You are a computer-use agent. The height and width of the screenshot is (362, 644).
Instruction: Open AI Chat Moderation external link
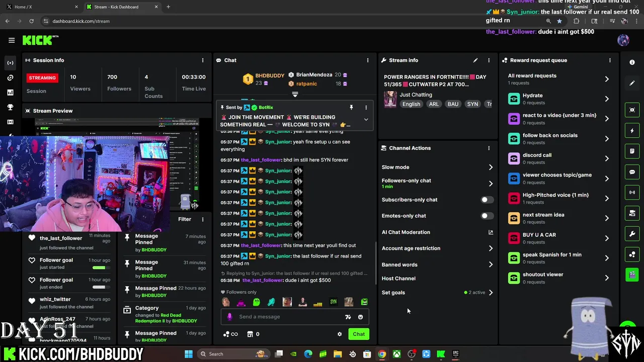(491, 232)
